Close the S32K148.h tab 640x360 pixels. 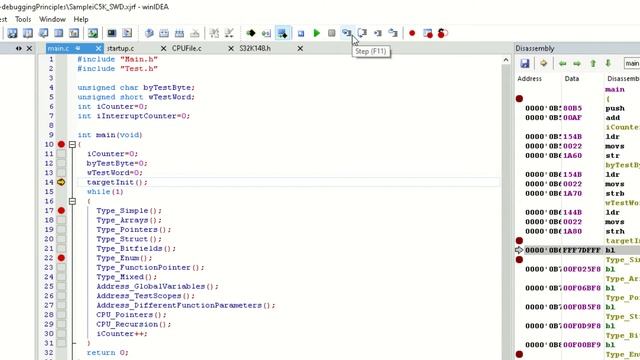300,48
